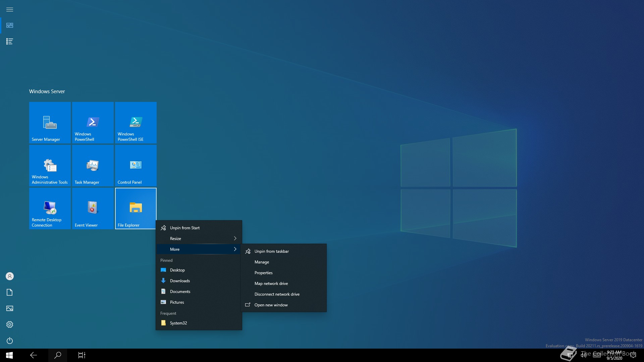Select Disconnect network drive
This screenshot has width=644, height=362.
pos(283,294)
